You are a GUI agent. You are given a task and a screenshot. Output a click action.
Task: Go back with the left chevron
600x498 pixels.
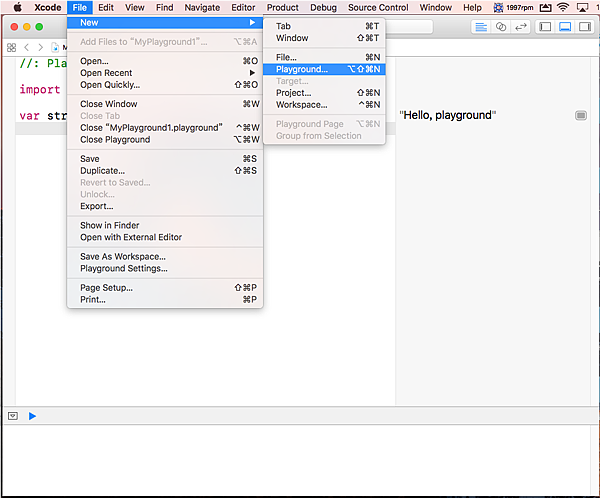26,47
